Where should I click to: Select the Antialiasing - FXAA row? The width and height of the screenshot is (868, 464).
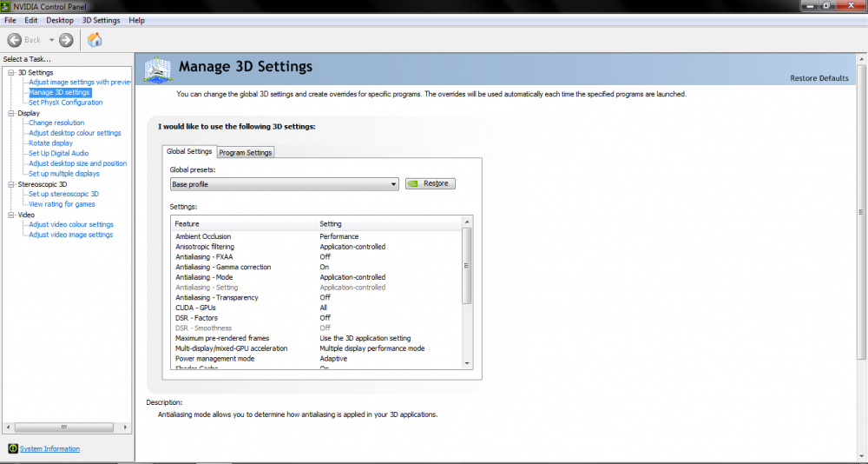click(316, 256)
